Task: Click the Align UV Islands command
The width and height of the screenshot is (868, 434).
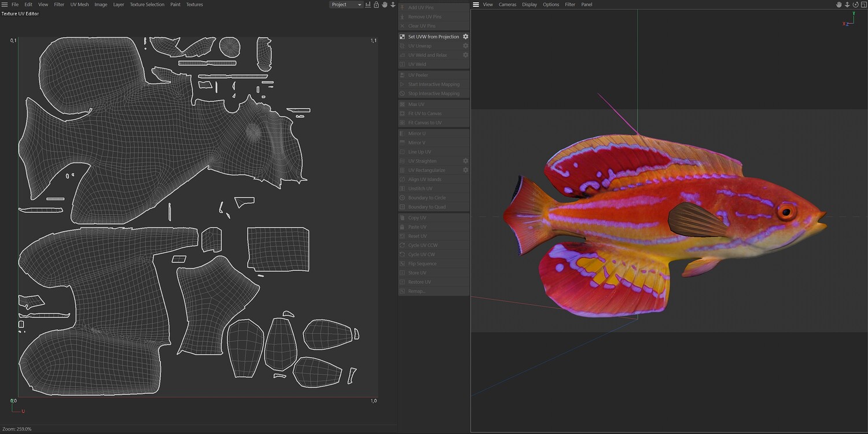Action: coord(433,179)
